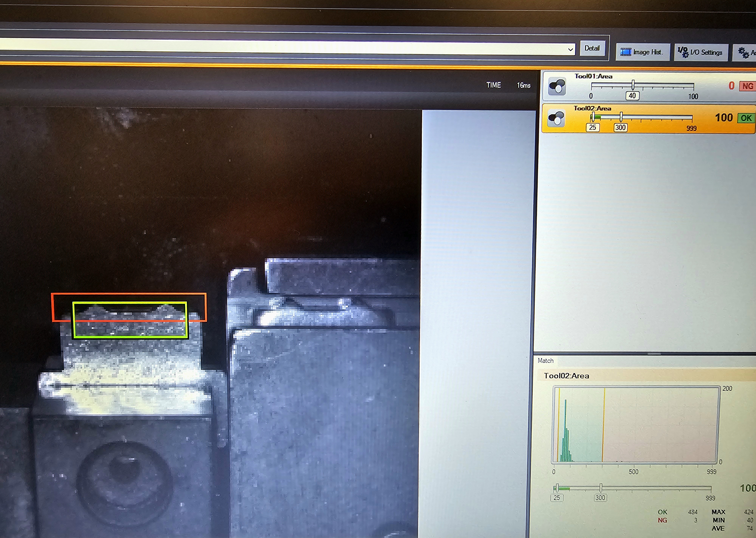This screenshot has height=538, width=756.
Task: Click the 40 threshold value box
Action: click(x=632, y=96)
